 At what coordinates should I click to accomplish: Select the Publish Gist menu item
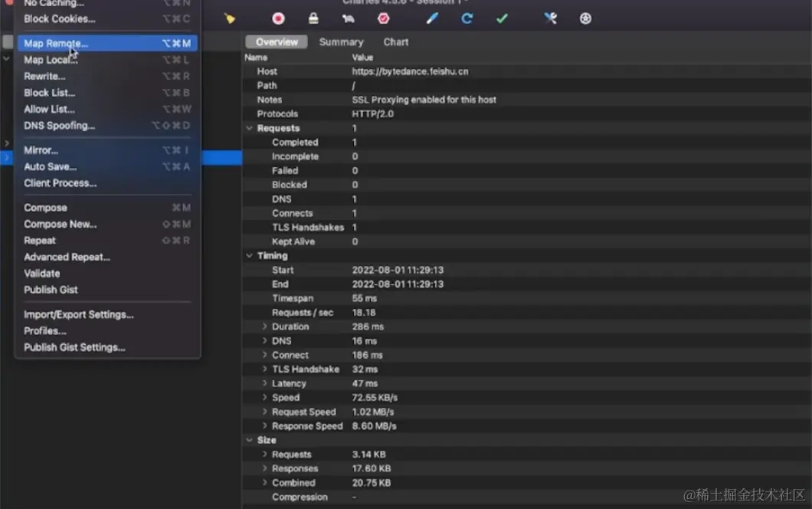pos(107,290)
